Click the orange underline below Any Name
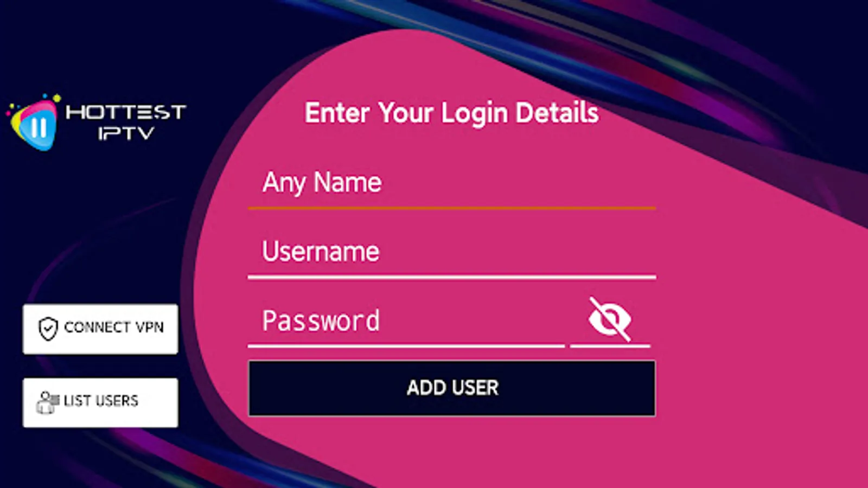Screen dimensions: 868x488 point(452,208)
